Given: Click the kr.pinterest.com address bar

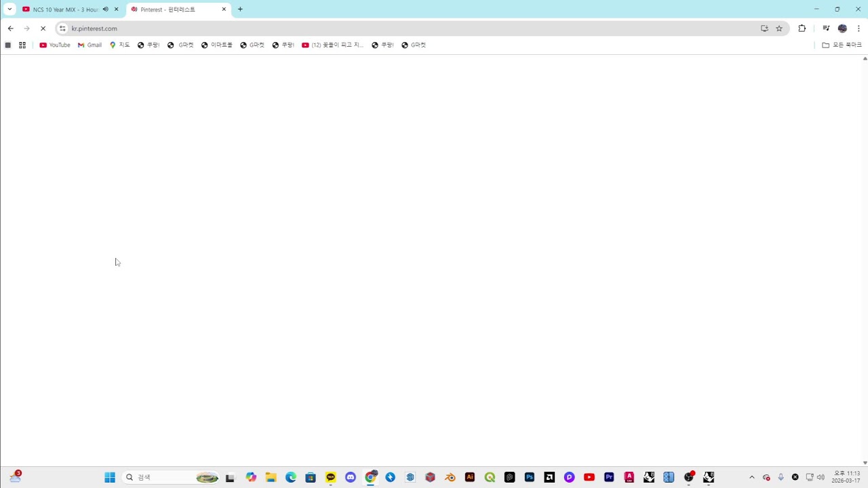Looking at the screenshot, I should [x=407, y=28].
